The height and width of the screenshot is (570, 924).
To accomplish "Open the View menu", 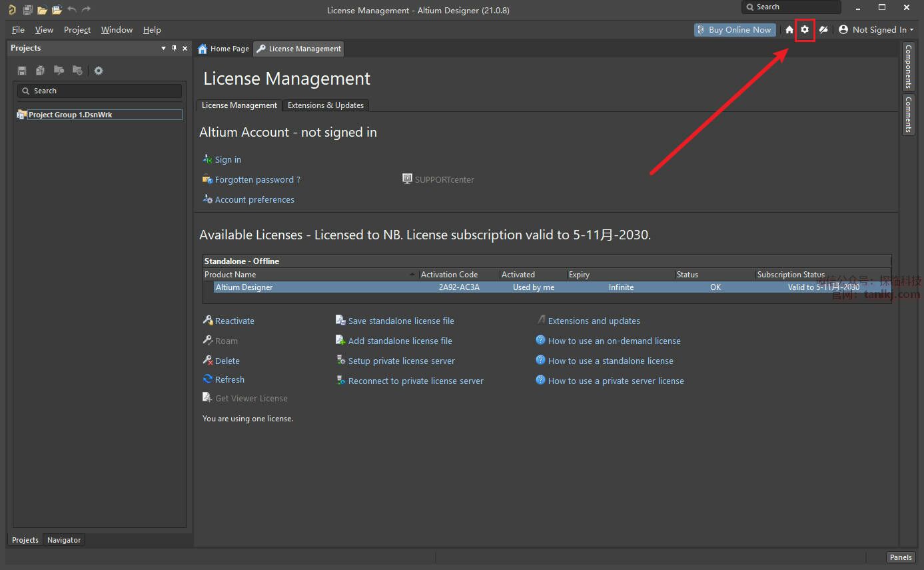I will point(44,30).
